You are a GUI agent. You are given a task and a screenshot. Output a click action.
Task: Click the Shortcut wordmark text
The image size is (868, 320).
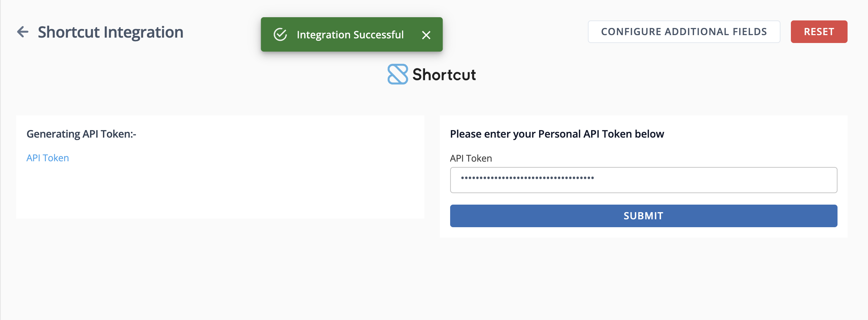pyautogui.click(x=444, y=75)
